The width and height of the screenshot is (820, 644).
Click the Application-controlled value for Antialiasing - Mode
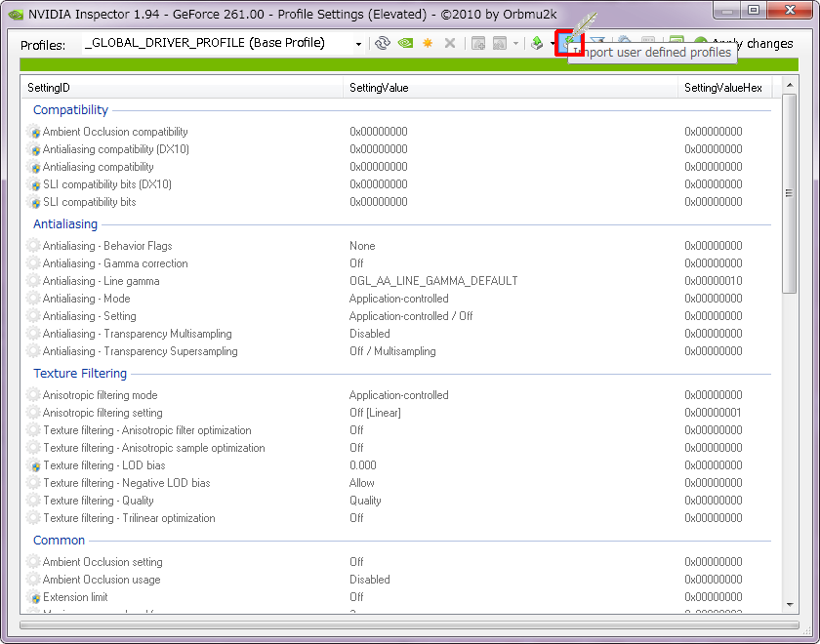[x=399, y=299]
